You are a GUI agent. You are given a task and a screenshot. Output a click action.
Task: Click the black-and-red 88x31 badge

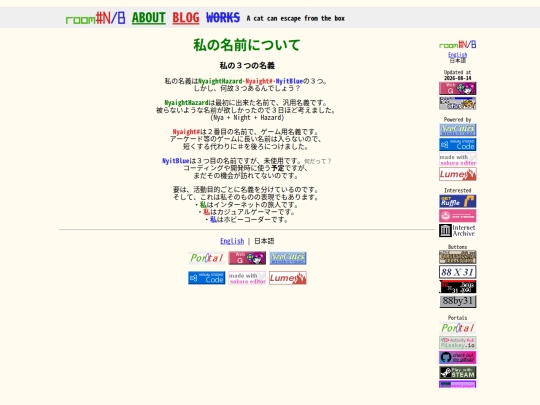tap(457, 287)
